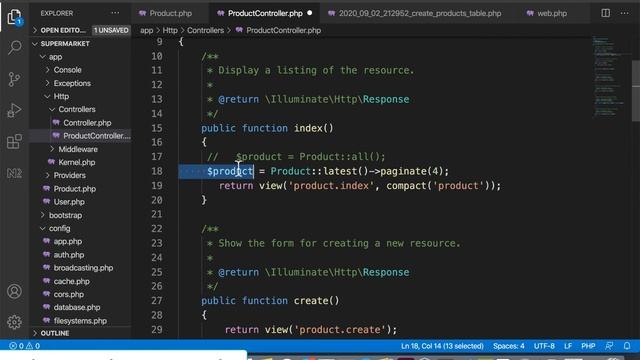
Task: Click the 'app' breadcrumb segment
Action: coord(147,30)
